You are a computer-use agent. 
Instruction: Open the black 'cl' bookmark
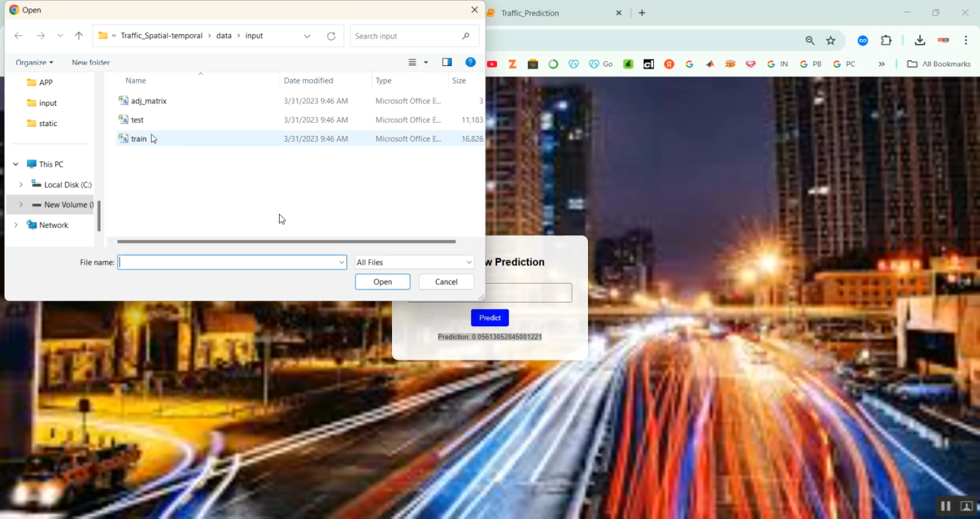tap(649, 64)
